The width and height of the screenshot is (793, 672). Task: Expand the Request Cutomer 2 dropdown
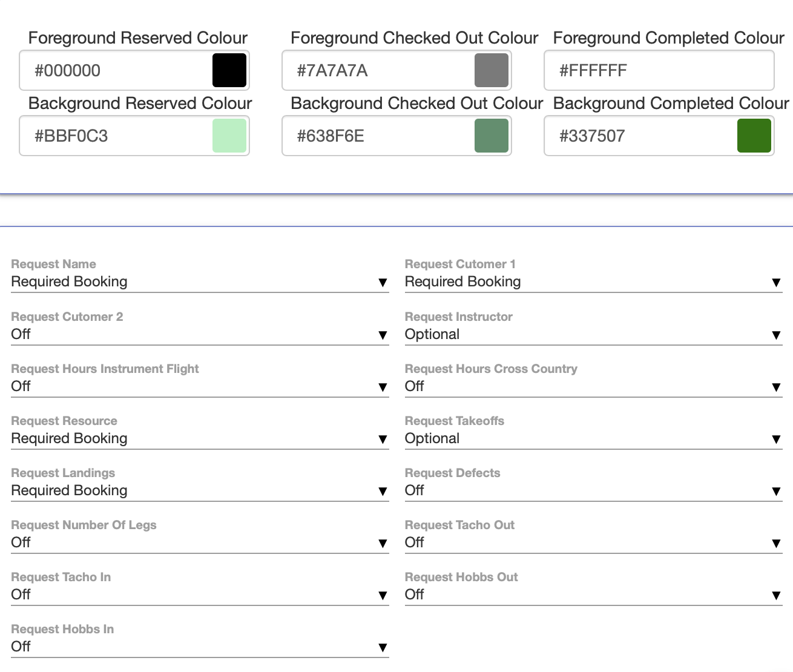point(200,335)
